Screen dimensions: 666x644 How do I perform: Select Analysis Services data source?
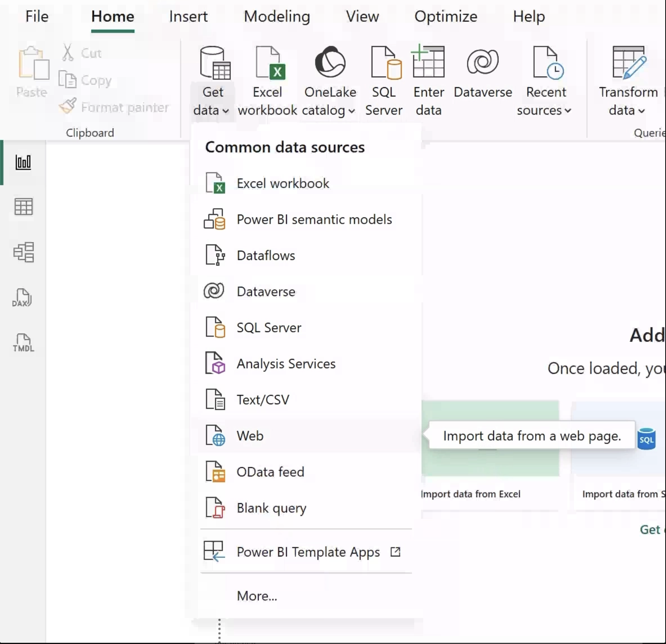[306, 364]
